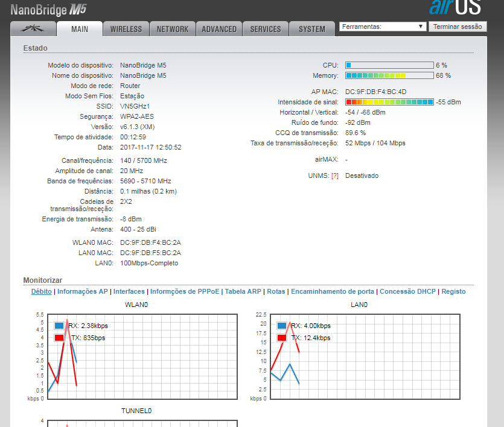The height and width of the screenshot is (427, 504).
Task: Click the Memory usage bar
Action: click(x=389, y=75)
